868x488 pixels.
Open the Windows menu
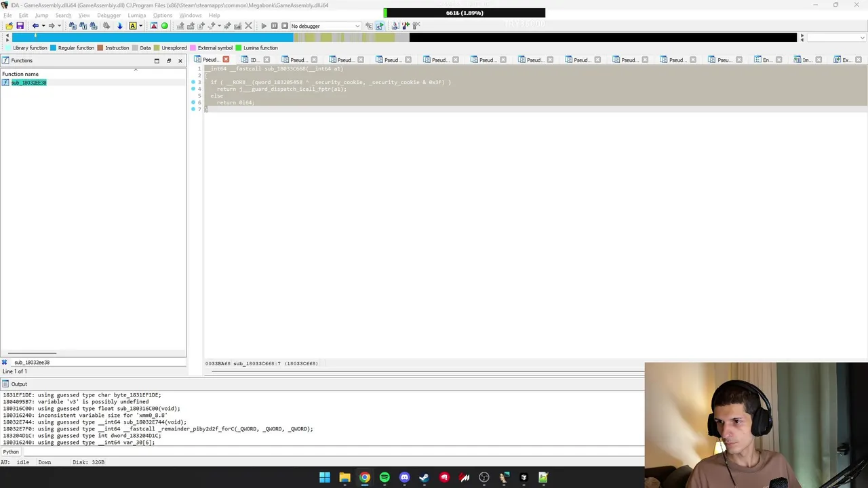[190, 15]
